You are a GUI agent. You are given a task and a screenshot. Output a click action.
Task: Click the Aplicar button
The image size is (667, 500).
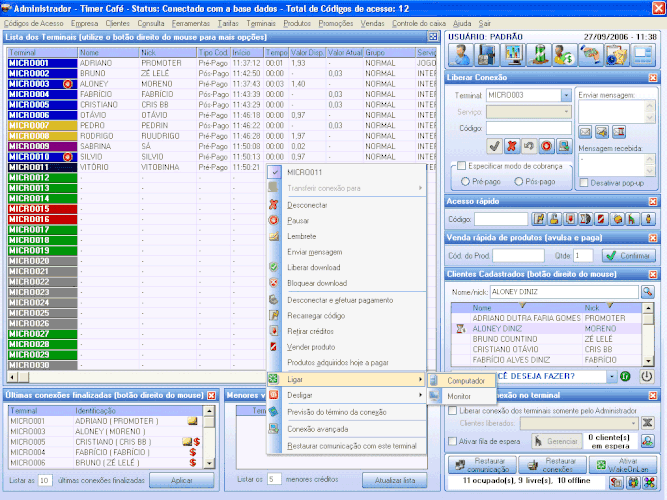pyautogui.click(x=182, y=480)
